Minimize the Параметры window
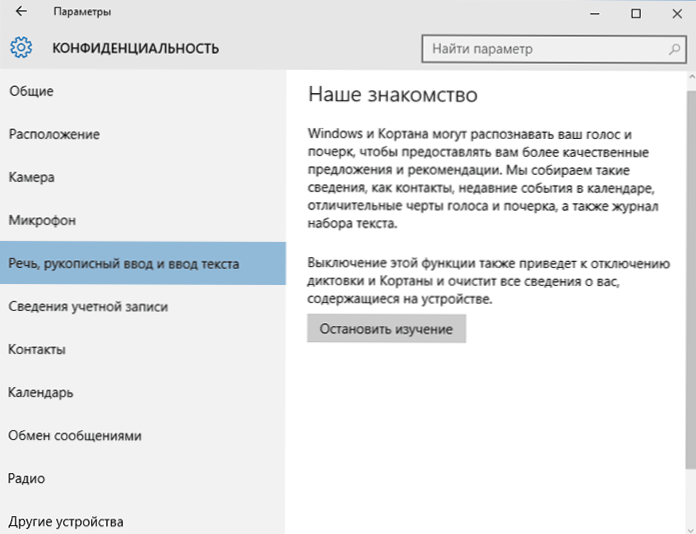696x534 pixels. pos(594,13)
